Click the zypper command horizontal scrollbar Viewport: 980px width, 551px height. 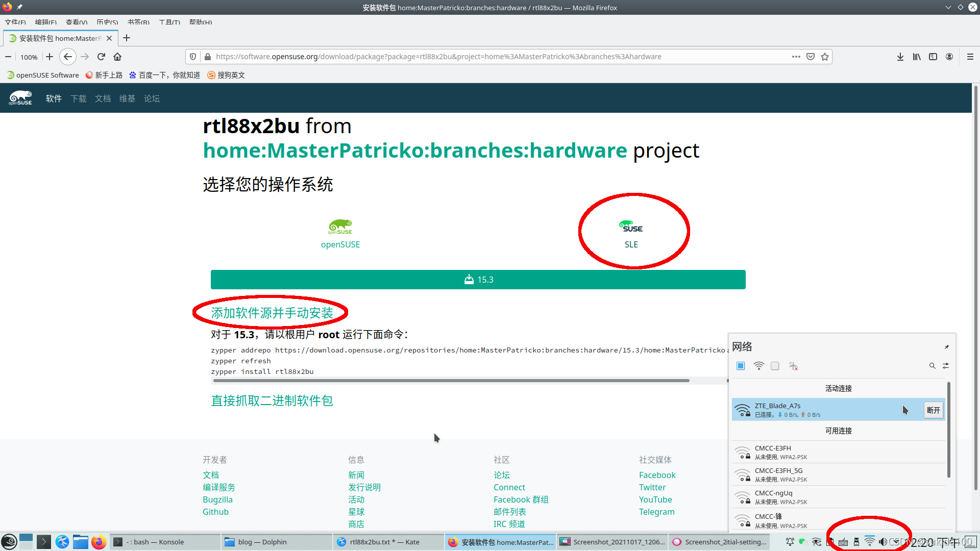point(451,381)
